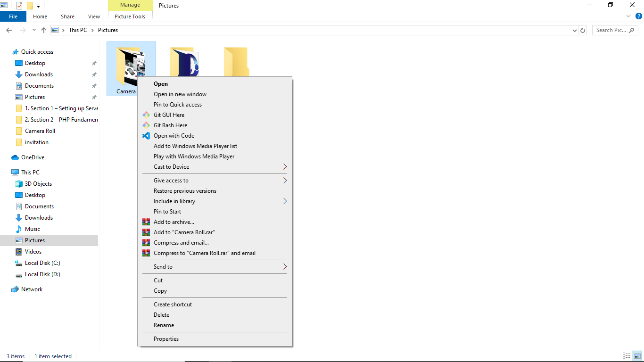Click the Git GUI Here icon
644x362 pixels.
click(x=146, y=115)
